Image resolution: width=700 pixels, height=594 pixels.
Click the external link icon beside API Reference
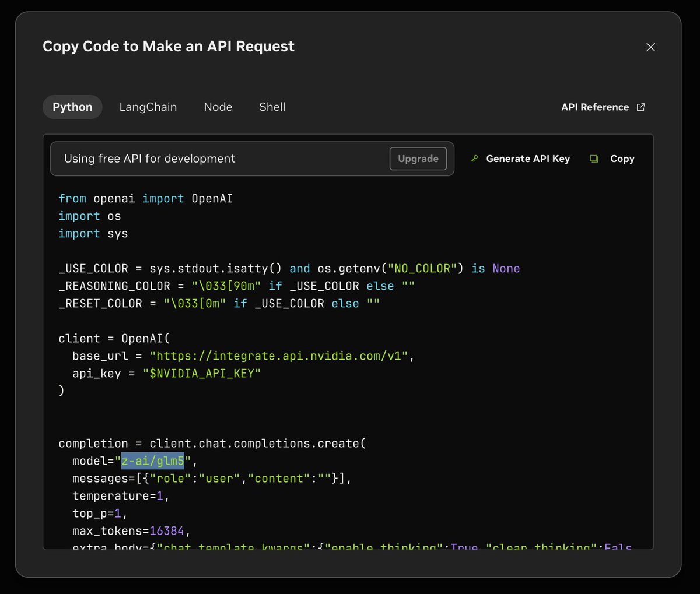point(640,107)
